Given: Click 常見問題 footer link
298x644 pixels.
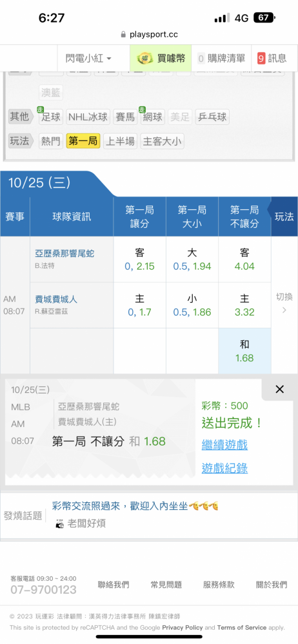Looking at the screenshot, I should (x=166, y=585).
